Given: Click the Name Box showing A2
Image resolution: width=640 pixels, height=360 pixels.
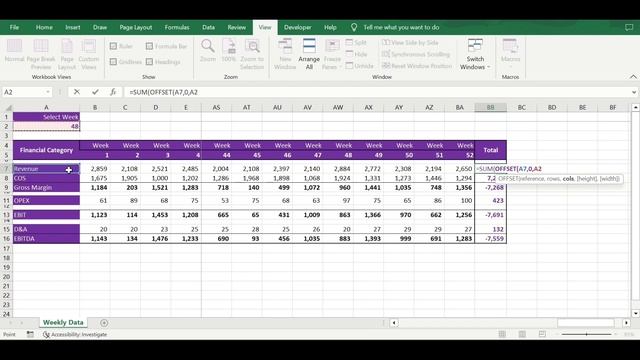Looking at the screenshot, I should coord(23,92).
